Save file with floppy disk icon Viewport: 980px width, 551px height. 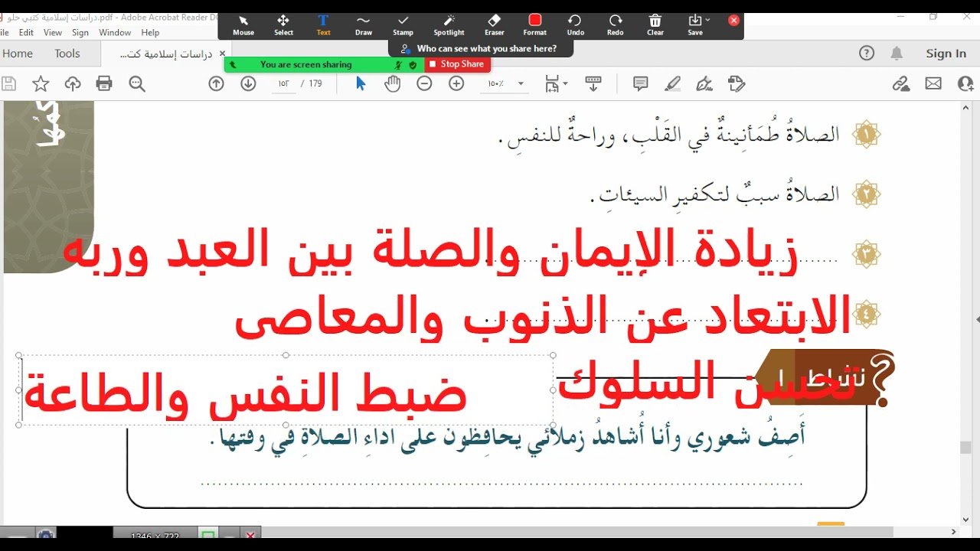(x=8, y=84)
